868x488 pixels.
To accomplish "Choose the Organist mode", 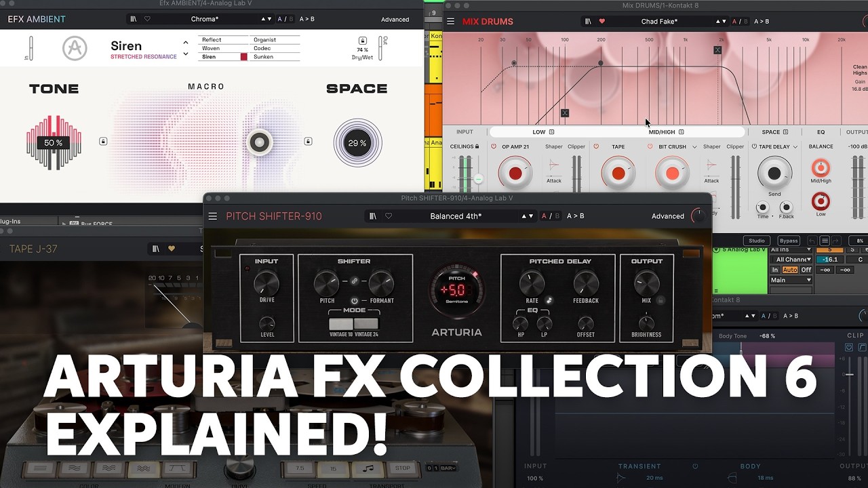I will pos(275,40).
